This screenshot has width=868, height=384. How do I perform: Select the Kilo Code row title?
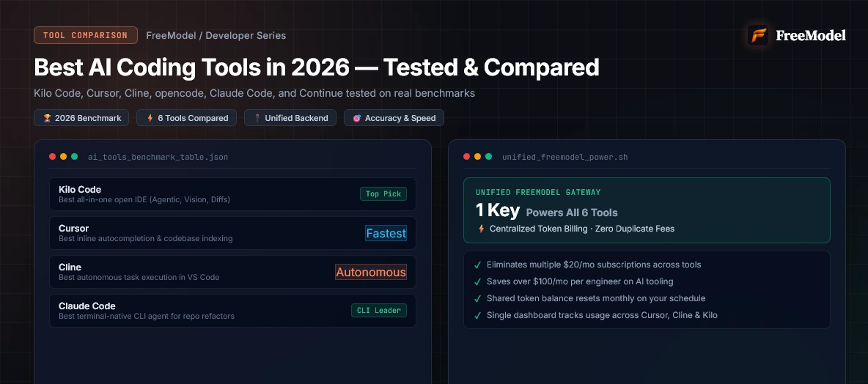[80, 189]
